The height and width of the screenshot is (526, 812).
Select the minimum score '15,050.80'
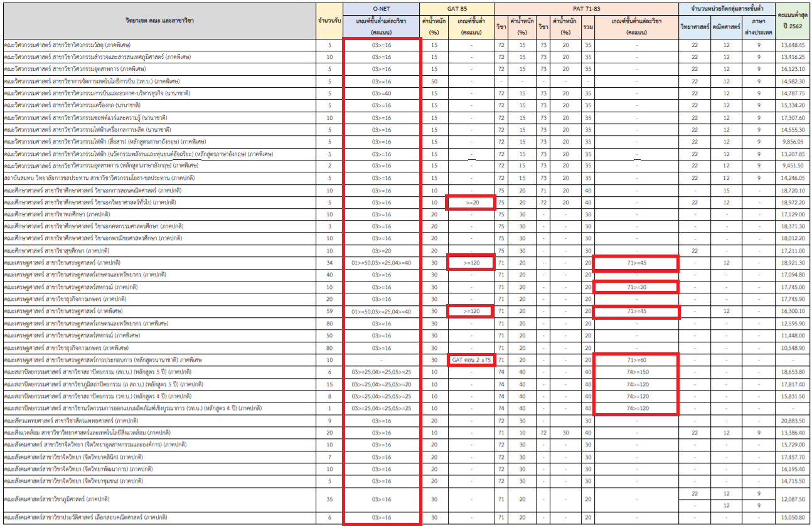pos(792,517)
